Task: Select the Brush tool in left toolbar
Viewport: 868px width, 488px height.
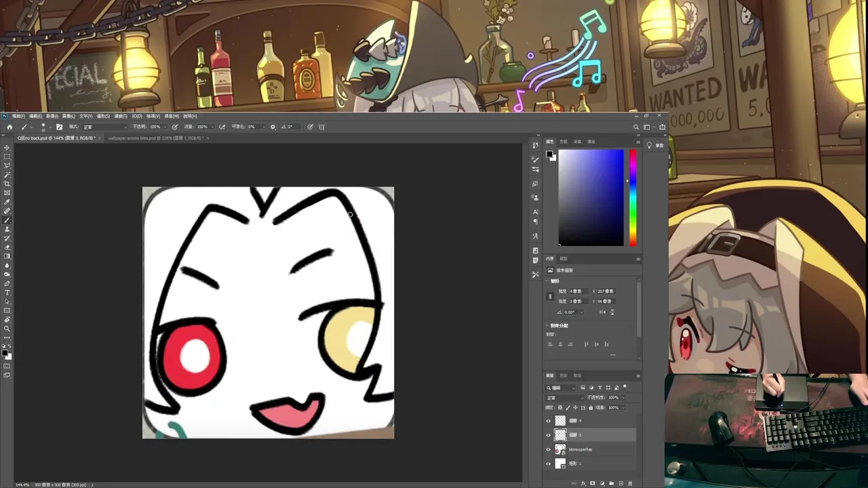Action: [x=7, y=220]
